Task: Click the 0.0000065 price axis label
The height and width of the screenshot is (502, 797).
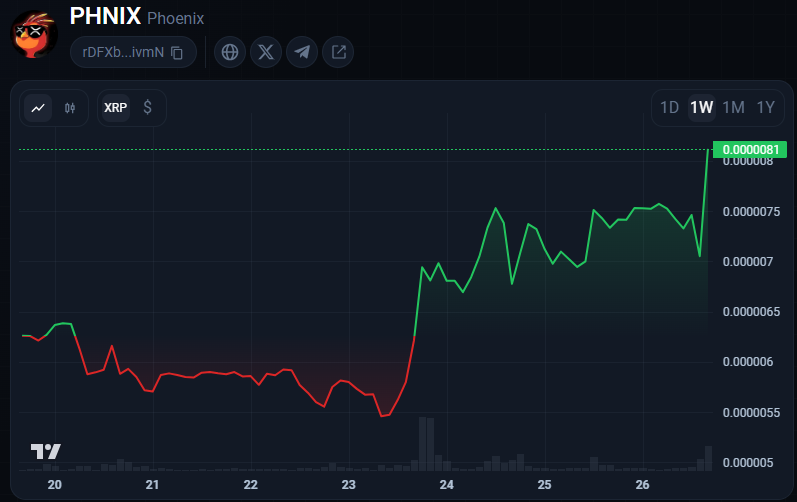Action: 751,311
